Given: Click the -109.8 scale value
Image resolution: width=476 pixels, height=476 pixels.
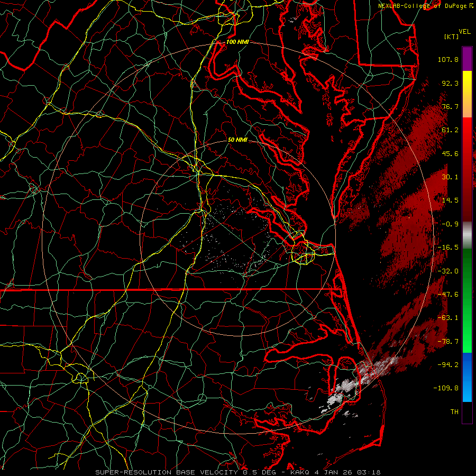Looking at the screenshot, I should (446, 388).
